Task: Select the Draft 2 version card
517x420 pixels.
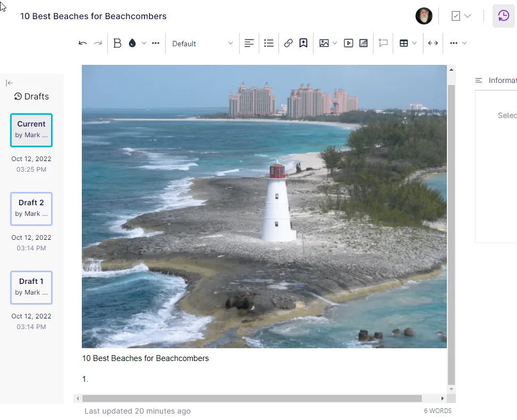Action: coord(31,209)
